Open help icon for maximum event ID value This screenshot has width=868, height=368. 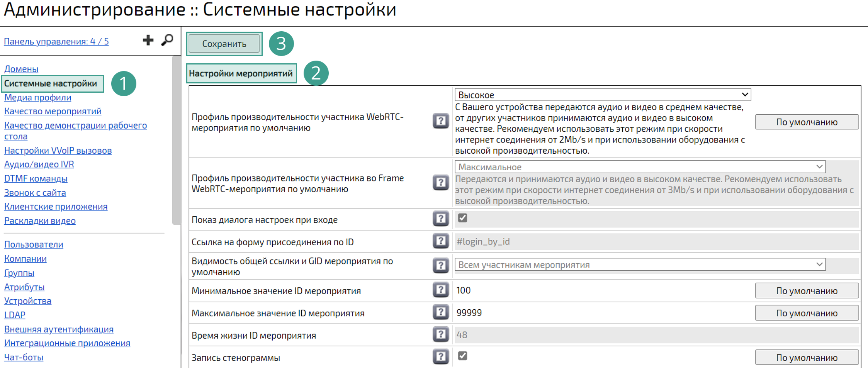click(x=440, y=312)
